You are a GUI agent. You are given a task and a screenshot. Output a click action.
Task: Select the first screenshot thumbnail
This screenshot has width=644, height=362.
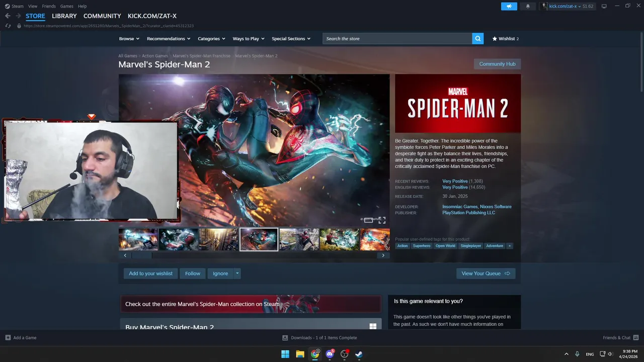pos(138,239)
